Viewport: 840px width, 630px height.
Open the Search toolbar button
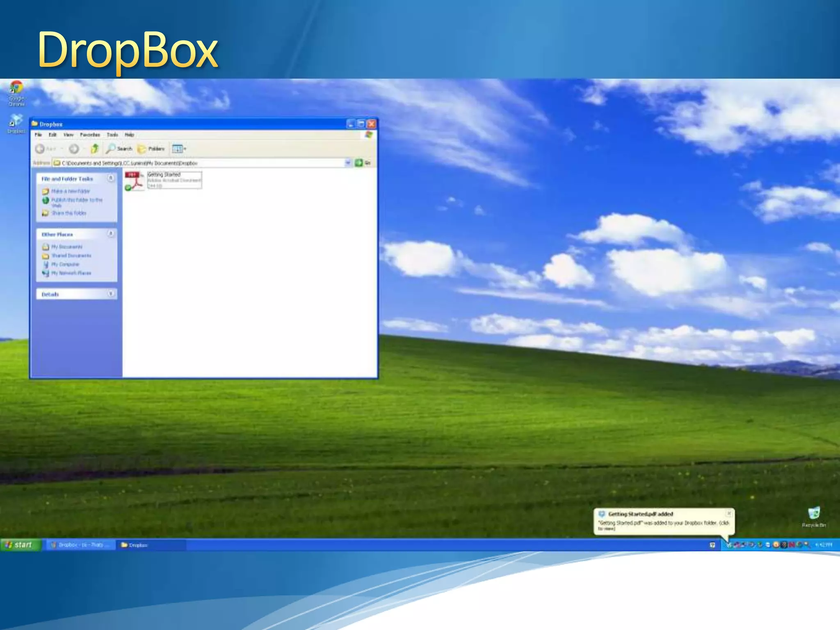[119, 148]
